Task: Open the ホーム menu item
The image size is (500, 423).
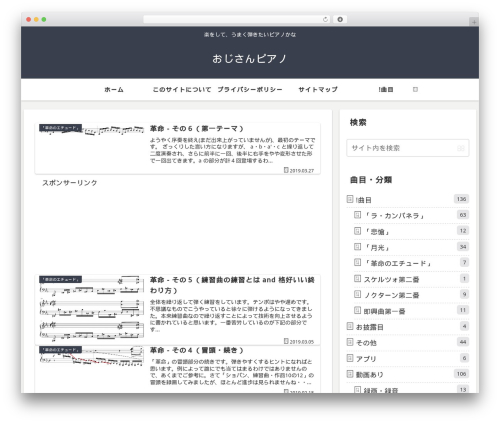Action: tap(114, 90)
